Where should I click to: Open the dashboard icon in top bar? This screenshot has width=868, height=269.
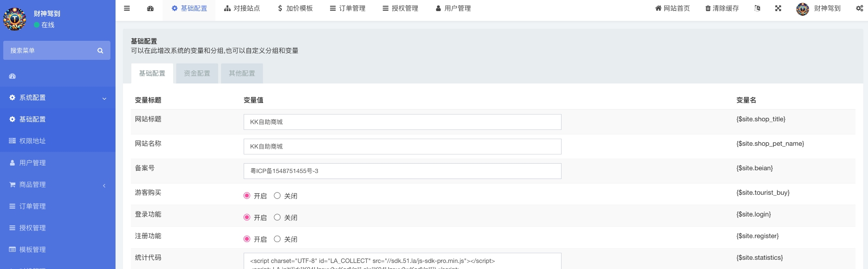pos(150,8)
